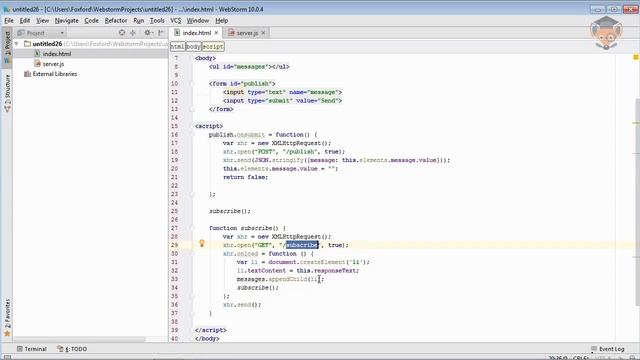
Task: Switch to the server.js editor tab
Action: click(247, 33)
